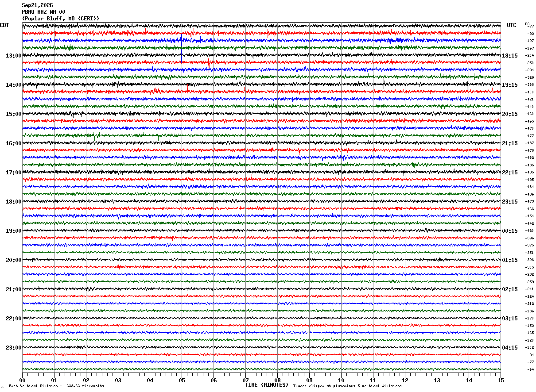The image size is (536, 392).
Task: Select the 20:00 CDT time label
Action: pyautogui.click(x=14, y=260)
